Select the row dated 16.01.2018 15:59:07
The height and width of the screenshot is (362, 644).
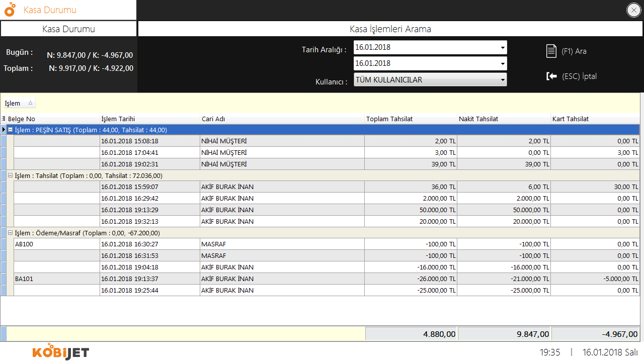[x=327, y=187]
